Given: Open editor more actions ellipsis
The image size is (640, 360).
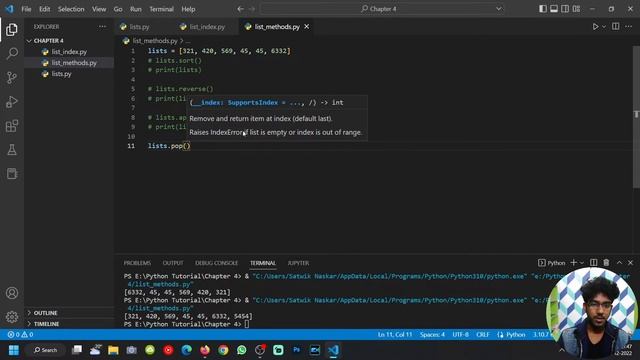Looking at the screenshot, I should pos(629,27).
